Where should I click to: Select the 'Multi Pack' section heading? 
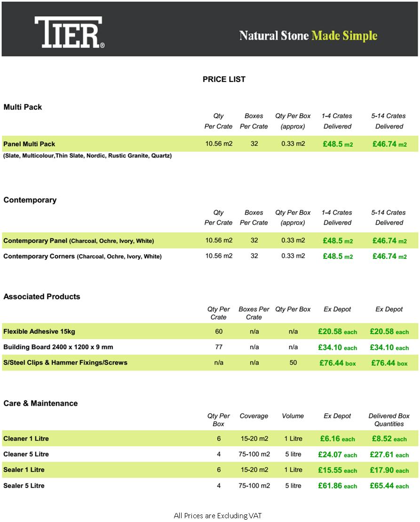(x=23, y=107)
